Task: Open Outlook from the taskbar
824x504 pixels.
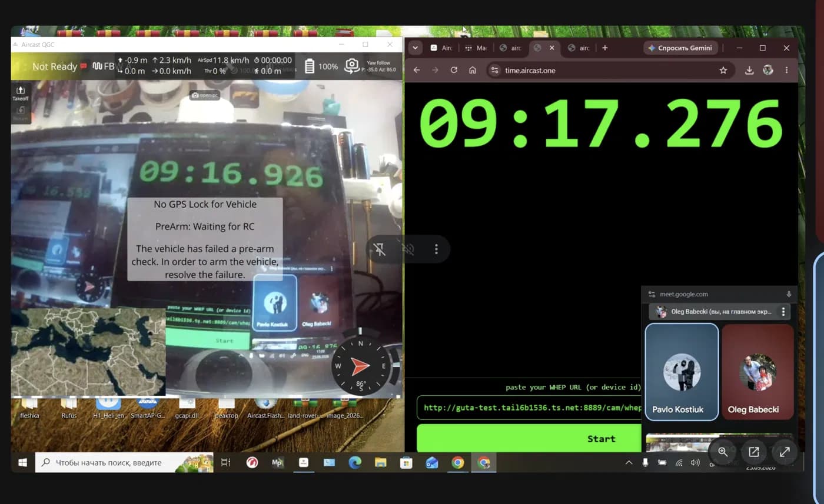Action: tap(432, 463)
